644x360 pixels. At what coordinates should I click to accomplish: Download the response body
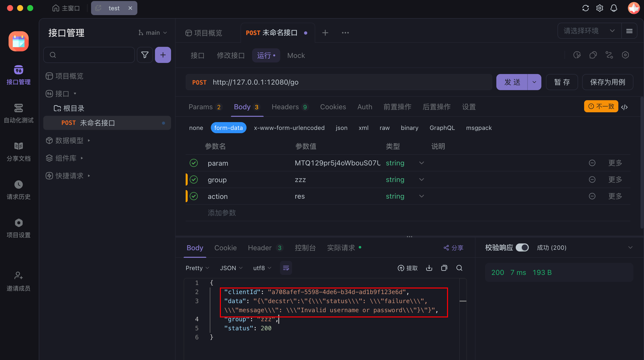point(429,268)
